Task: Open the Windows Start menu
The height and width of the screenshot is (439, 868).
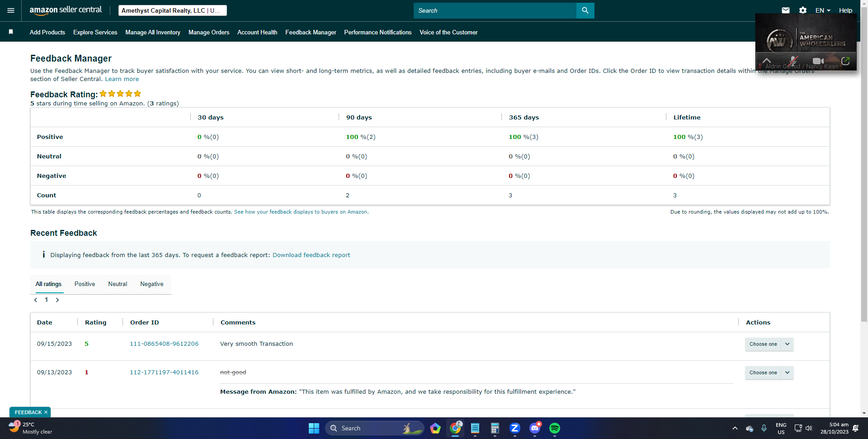Action: pos(314,428)
